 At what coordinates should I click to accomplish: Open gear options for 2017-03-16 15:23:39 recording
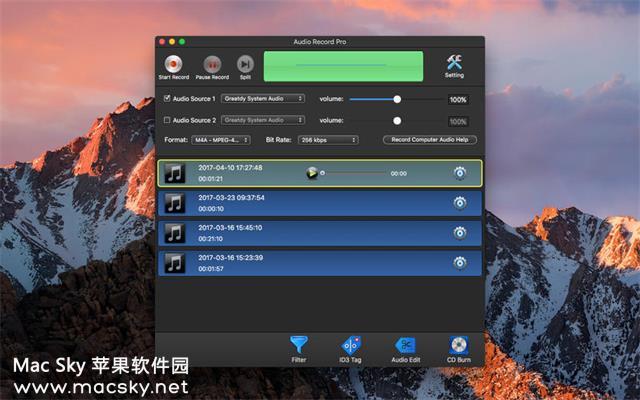click(x=460, y=263)
